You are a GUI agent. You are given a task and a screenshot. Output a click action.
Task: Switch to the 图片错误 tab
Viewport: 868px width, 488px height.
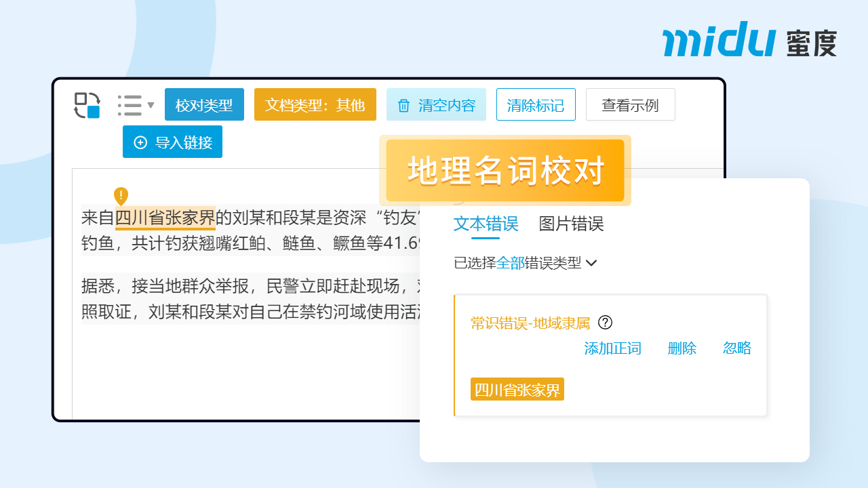click(x=571, y=224)
